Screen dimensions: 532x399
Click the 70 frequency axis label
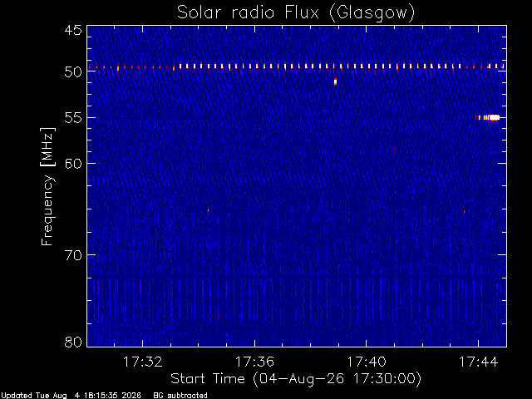tap(73, 255)
